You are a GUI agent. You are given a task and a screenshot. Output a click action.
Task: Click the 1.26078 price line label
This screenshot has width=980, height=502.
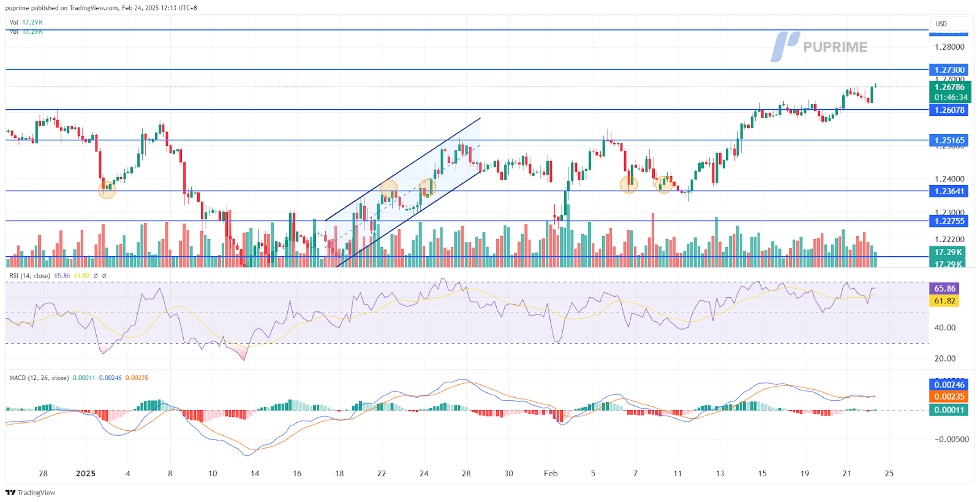point(949,110)
